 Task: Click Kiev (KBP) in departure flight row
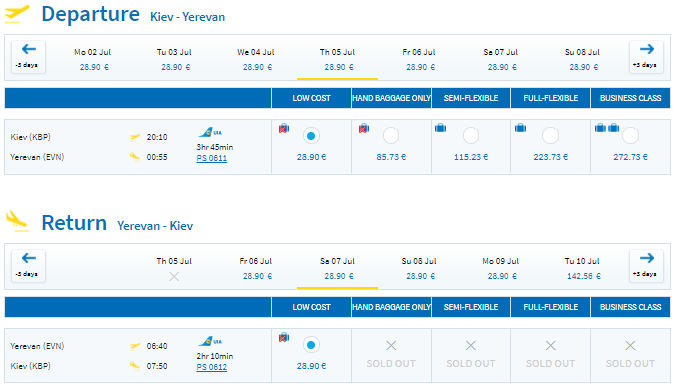[30, 137]
